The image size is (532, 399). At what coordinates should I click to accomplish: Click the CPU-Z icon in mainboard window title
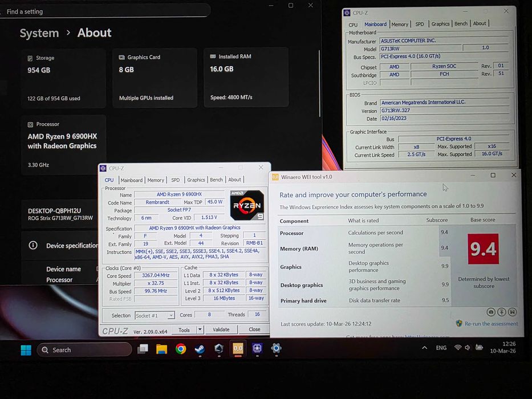(347, 13)
